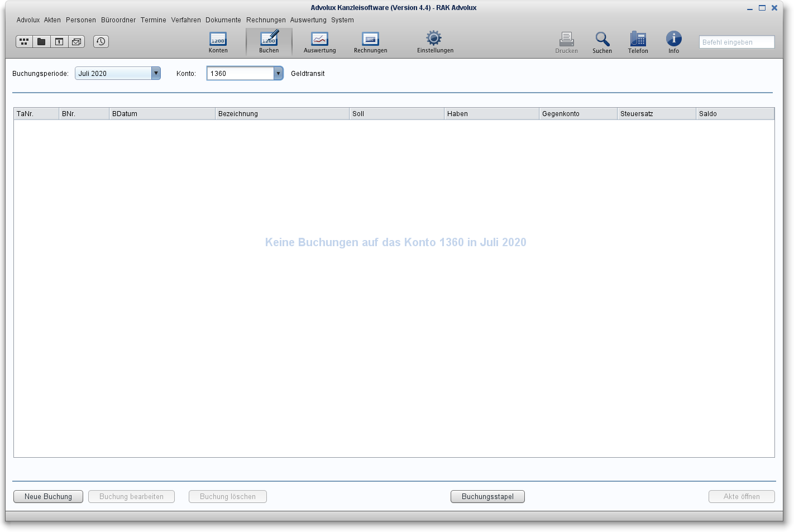The width and height of the screenshot is (794, 532).
Task: Sort by the TaNr. column header
Action: 36,113
